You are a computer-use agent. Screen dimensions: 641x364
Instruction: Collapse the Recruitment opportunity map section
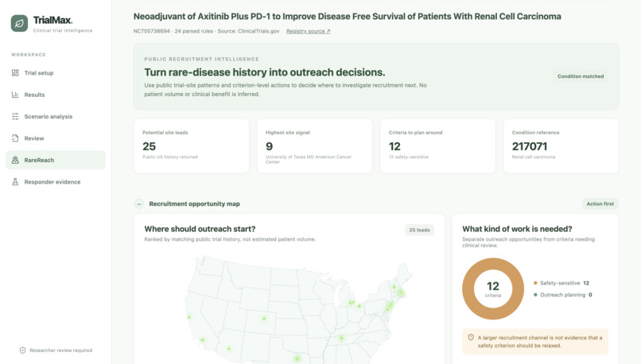tap(139, 204)
